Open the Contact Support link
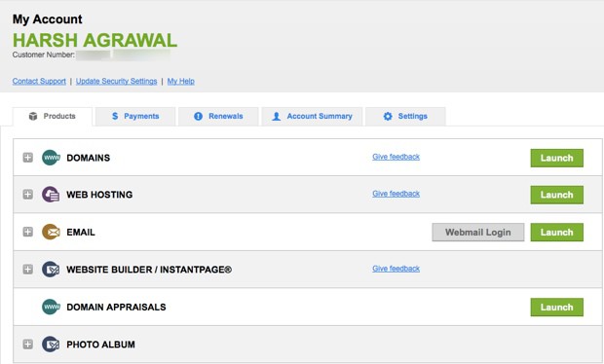This screenshot has width=604, height=364. point(39,81)
